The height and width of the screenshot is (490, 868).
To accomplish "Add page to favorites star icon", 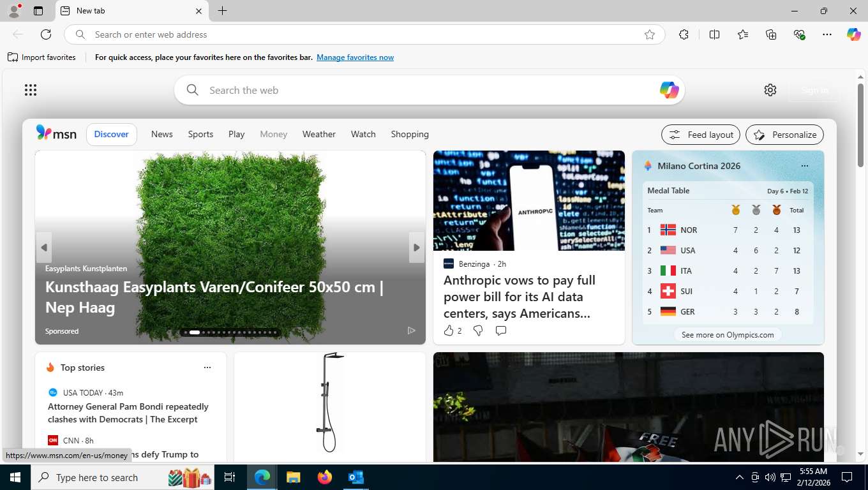I will pyautogui.click(x=650, y=34).
